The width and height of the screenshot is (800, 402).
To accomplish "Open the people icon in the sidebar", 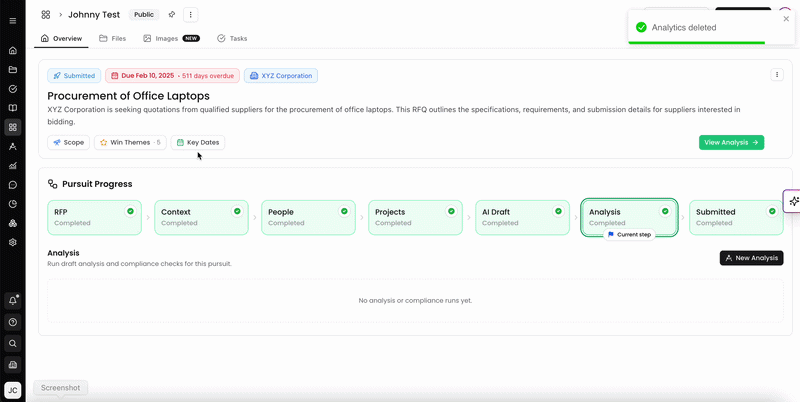I will [13, 146].
